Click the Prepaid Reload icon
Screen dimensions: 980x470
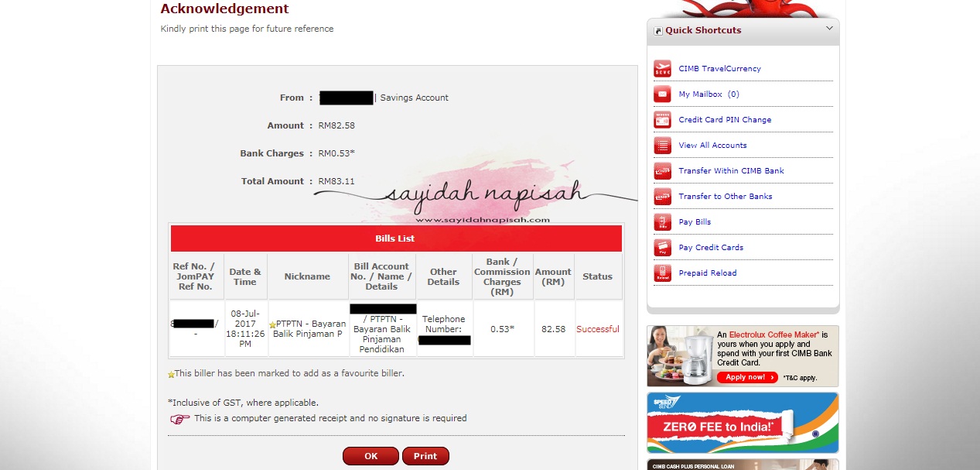coord(662,273)
